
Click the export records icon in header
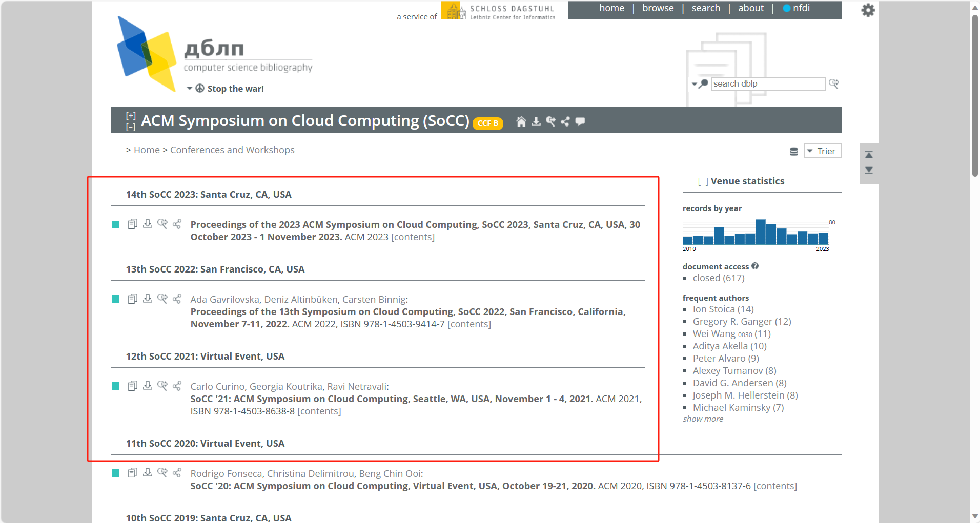(536, 121)
